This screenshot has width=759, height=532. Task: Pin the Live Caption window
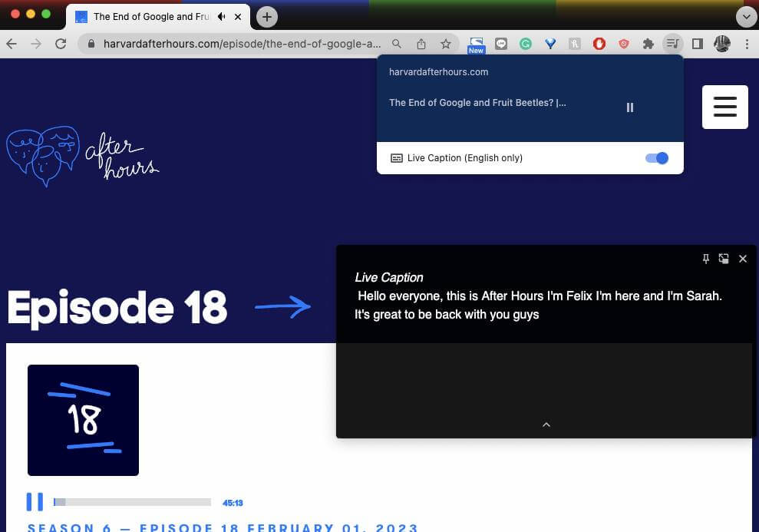(706, 259)
